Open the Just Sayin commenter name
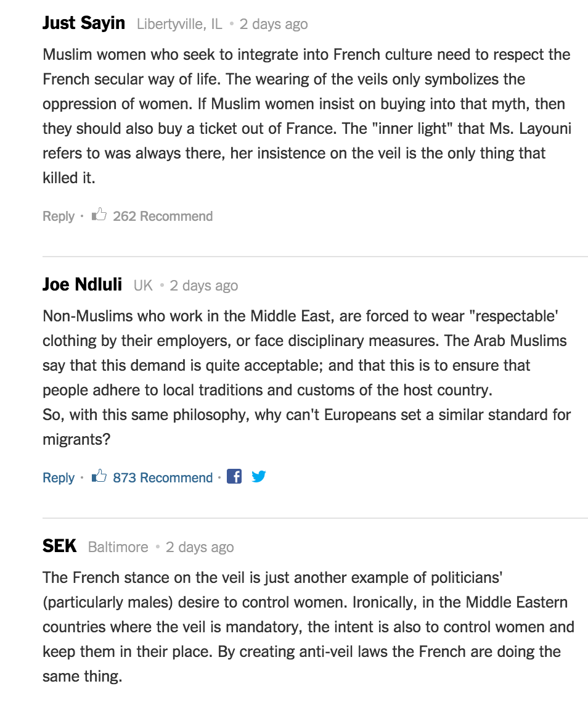The width and height of the screenshot is (588, 710). pyautogui.click(x=84, y=23)
